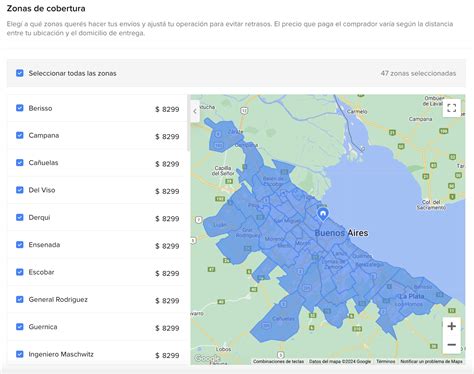Click the 'Derqui' zone name
Viewport: 474px width, 374px height.
[x=39, y=217]
